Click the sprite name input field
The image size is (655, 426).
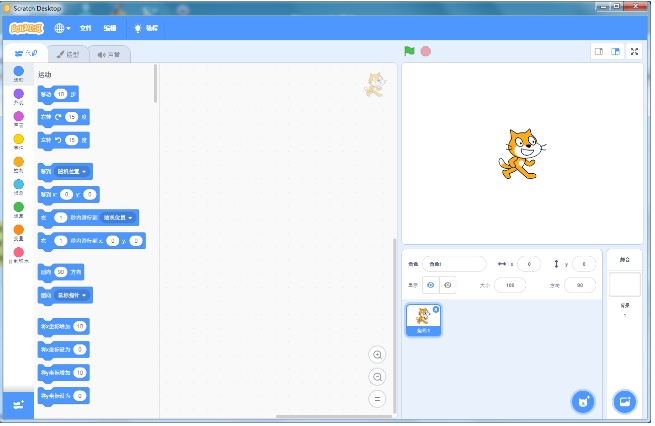point(454,264)
